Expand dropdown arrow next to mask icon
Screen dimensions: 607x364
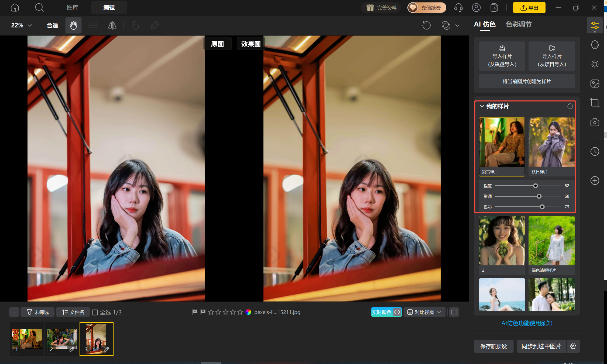click(x=457, y=26)
